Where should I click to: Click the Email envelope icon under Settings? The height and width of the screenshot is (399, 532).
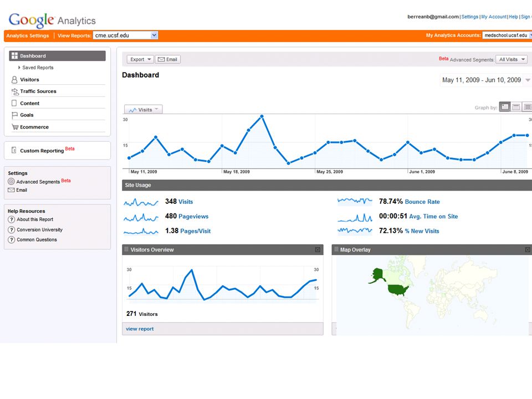[x=11, y=190]
